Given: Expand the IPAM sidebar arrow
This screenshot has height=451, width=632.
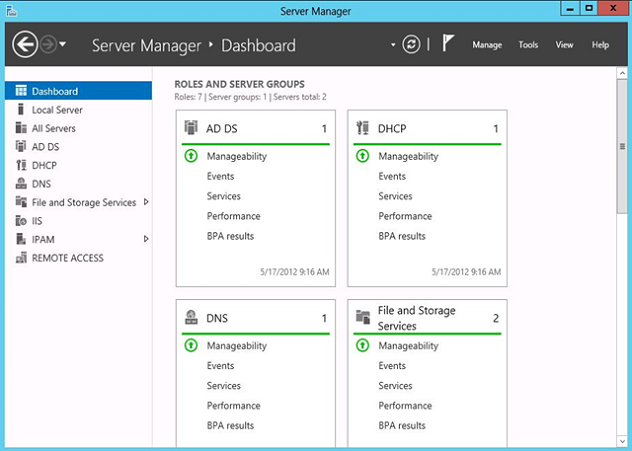Looking at the screenshot, I should tap(146, 239).
